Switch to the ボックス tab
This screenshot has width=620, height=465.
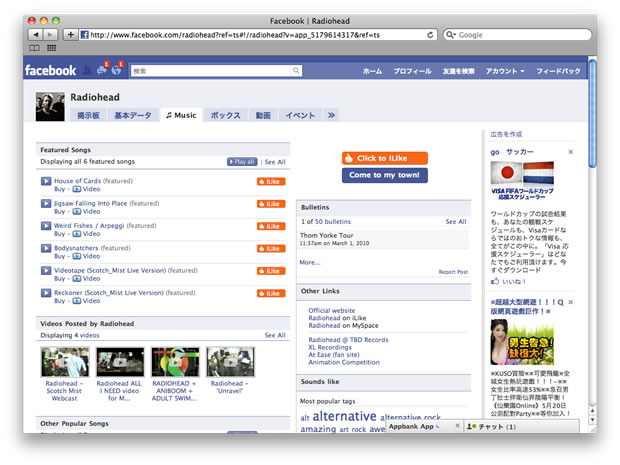click(x=225, y=115)
